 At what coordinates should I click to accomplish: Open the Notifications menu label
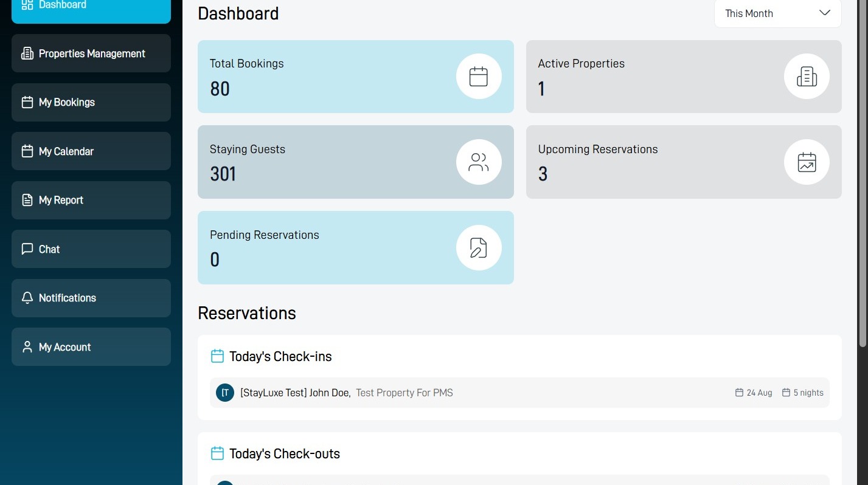click(68, 298)
